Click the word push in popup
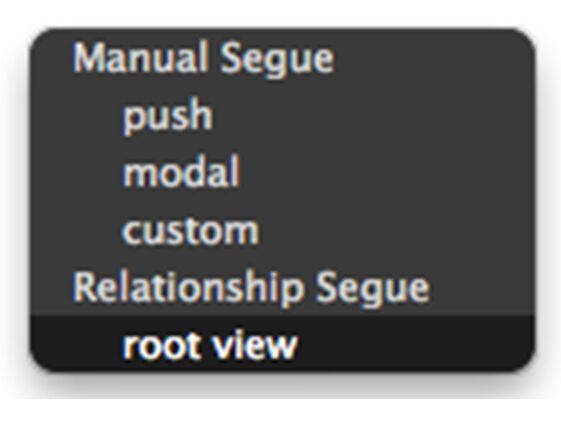 click(x=167, y=116)
